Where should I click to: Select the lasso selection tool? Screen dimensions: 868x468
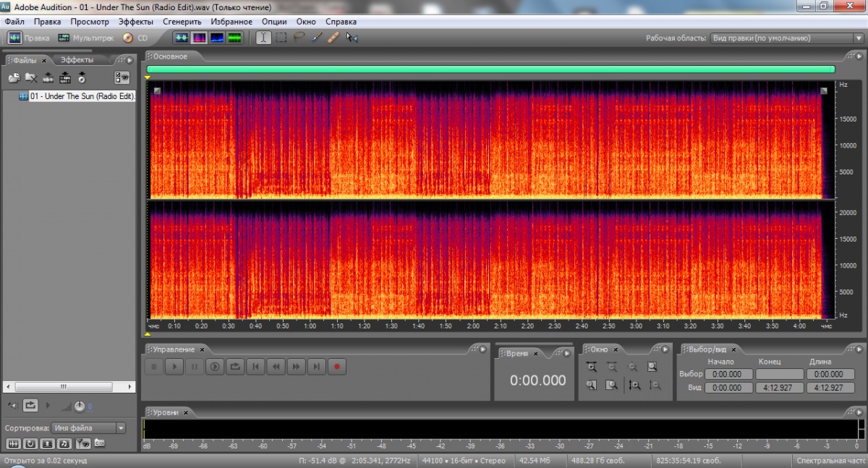pyautogui.click(x=299, y=38)
